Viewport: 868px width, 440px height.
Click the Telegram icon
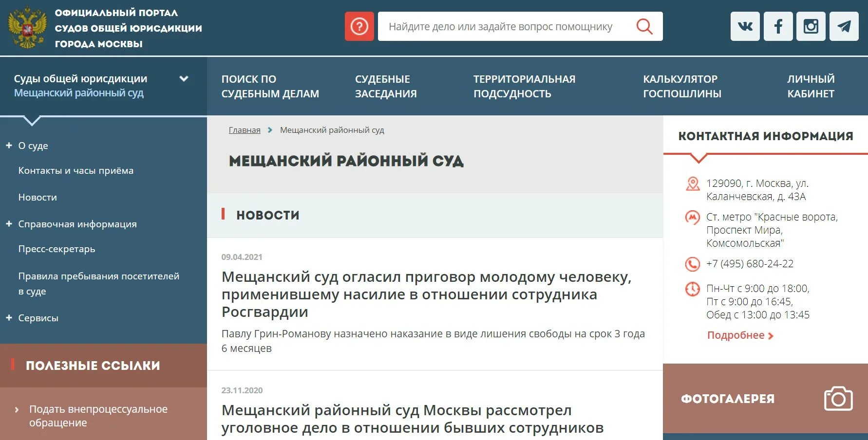click(x=844, y=26)
